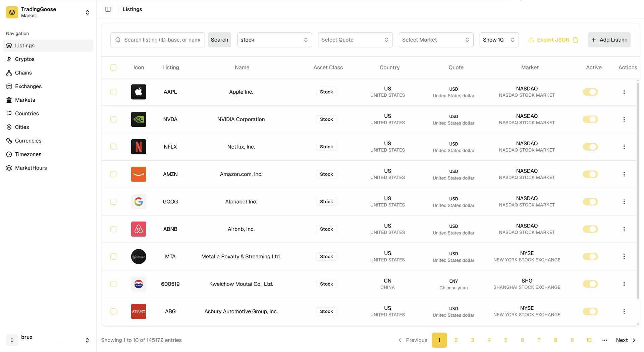The image size is (644, 352).
Task: Open the Apple Inc. logo icon
Action: (139, 92)
